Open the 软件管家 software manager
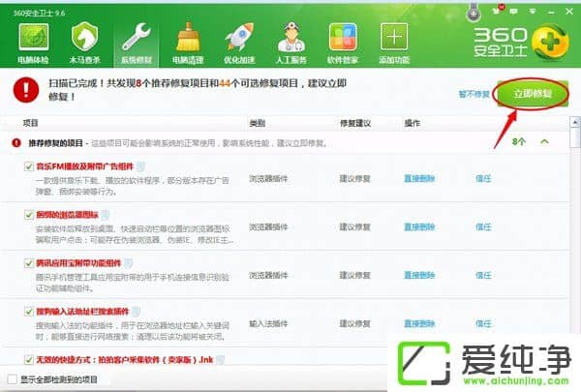The image size is (581, 392). coord(343,44)
